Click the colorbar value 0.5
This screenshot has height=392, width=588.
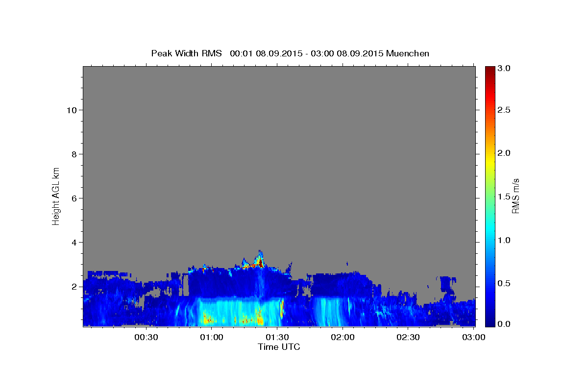504,283
